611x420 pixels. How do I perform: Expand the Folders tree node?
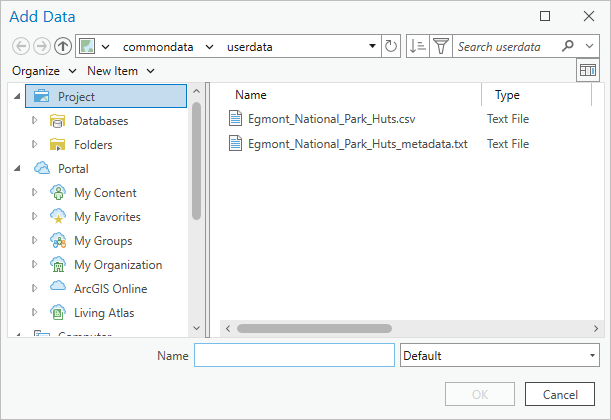click(35, 145)
